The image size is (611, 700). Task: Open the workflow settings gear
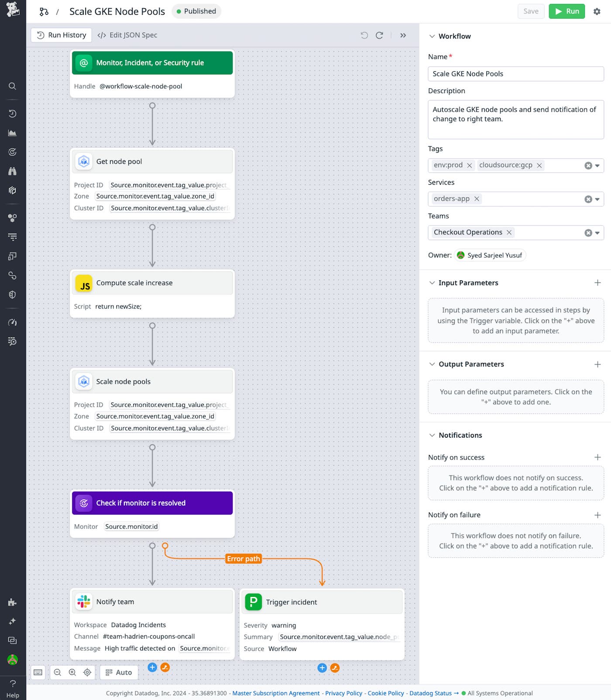coord(597,11)
